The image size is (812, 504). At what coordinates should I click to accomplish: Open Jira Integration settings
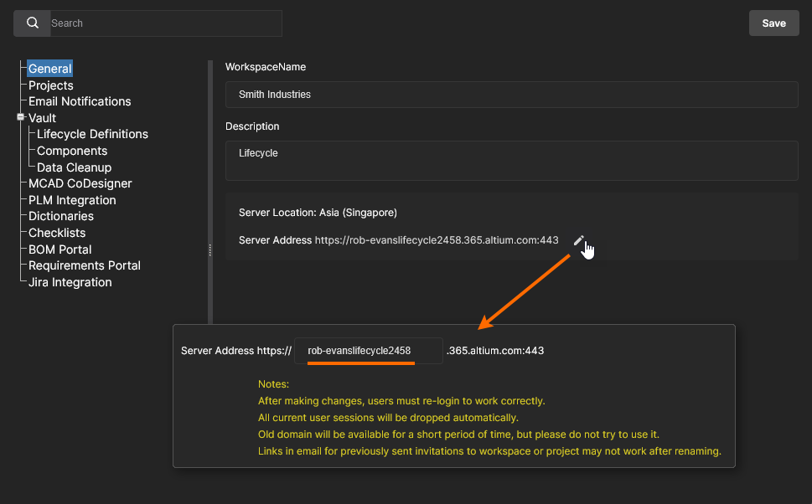(70, 282)
